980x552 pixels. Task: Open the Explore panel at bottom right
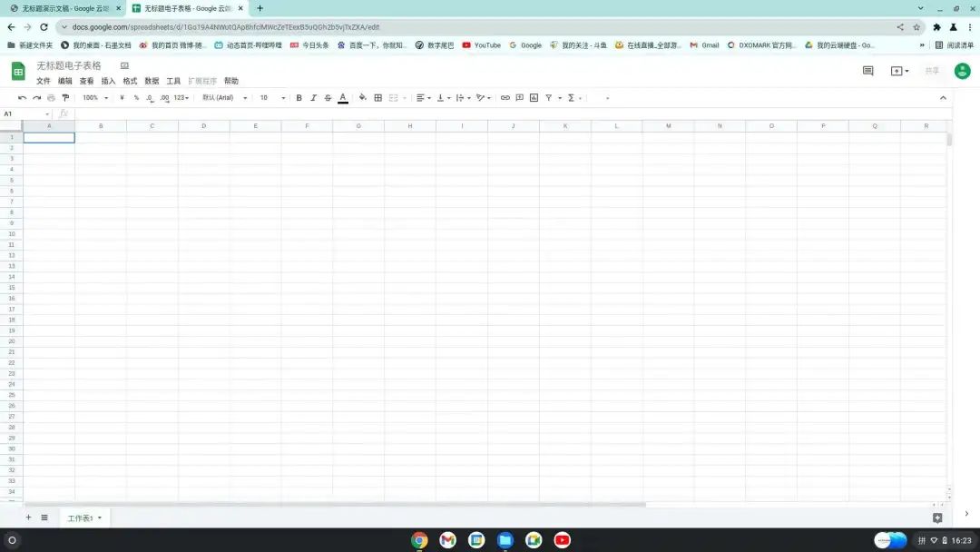(x=937, y=517)
